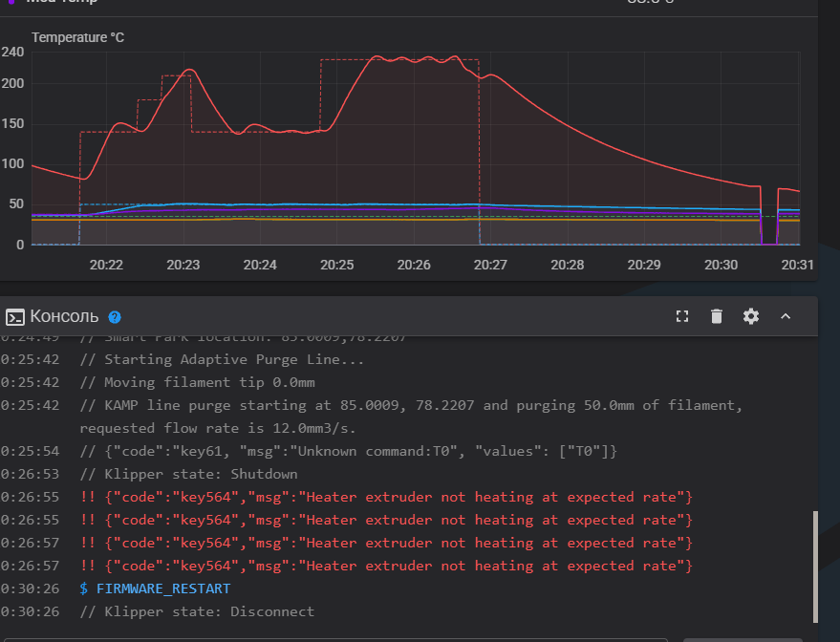The image size is (840, 642).
Task: Click the 0:25:54 timestamp
Action: pyautogui.click(x=30, y=451)
